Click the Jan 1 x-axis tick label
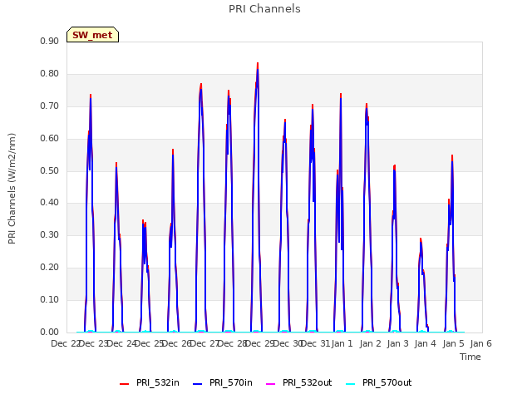This screenshot has width=532, height=399. click(x=342, y=343)
